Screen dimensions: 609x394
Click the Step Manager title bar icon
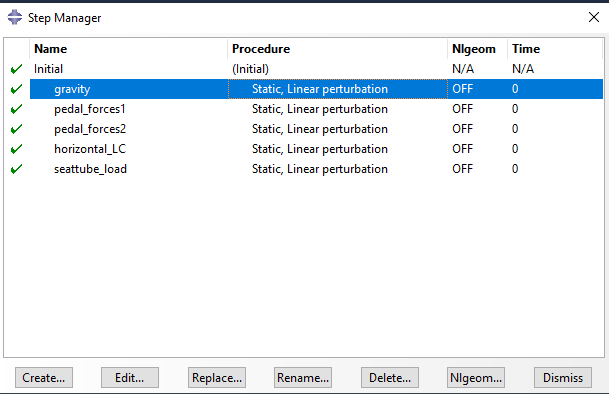click(x=15, y=17)
